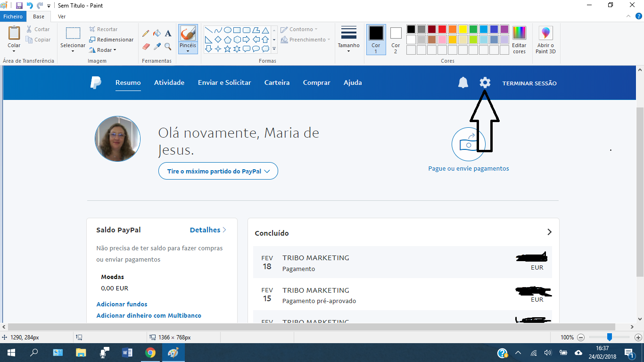The image size is (644, 362).
Task: Select the Text tool
Action: [x=168, y=33]
